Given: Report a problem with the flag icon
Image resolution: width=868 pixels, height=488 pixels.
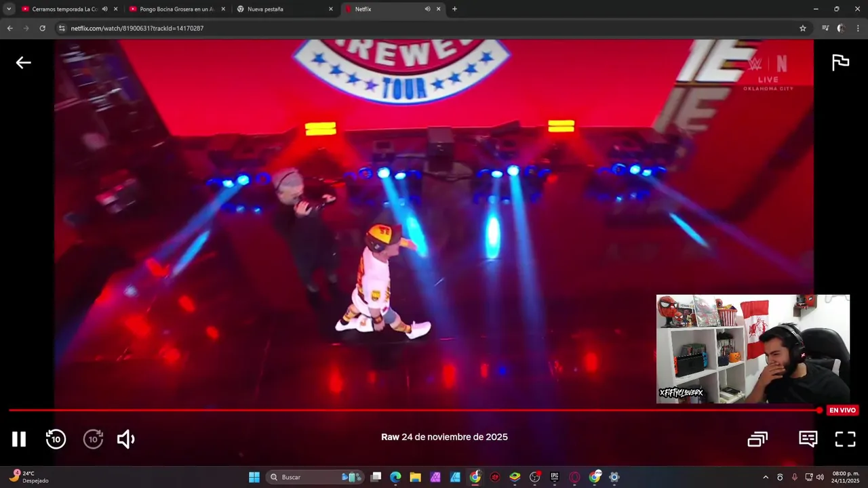Looking at the screenshot, I should click(840, 62).
